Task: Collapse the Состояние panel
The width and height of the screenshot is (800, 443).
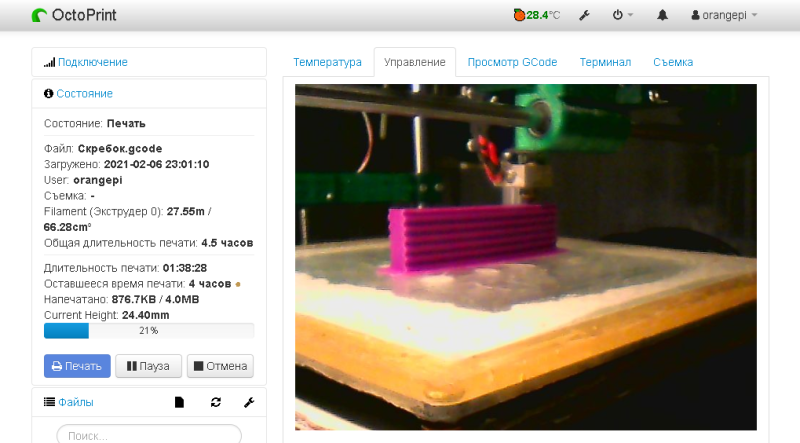Action: coord(84,93)
